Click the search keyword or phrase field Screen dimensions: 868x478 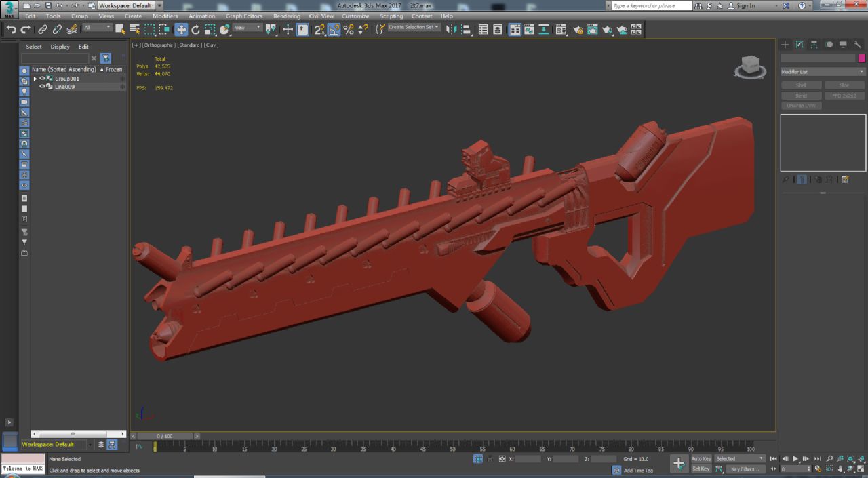coord(652,5)
